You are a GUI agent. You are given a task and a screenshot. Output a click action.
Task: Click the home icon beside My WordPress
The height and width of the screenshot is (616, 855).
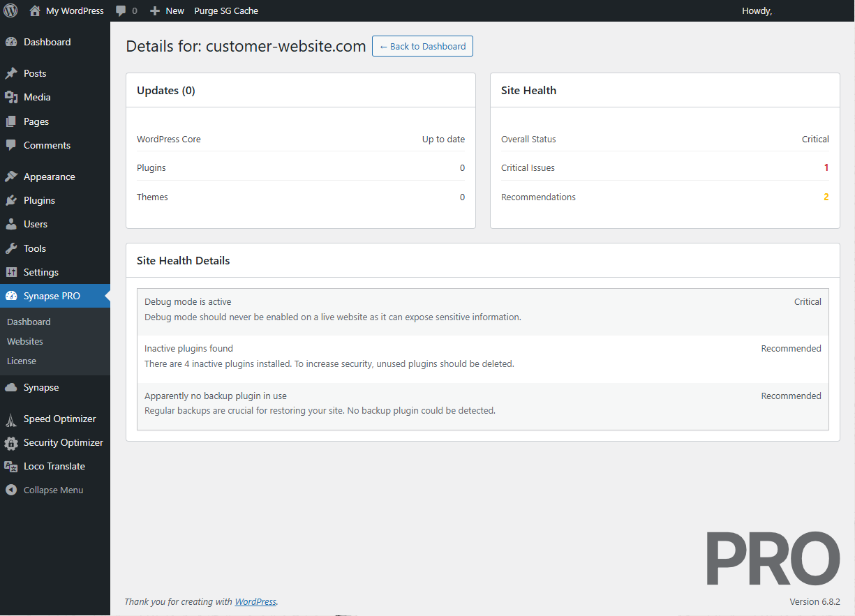click(x=35, y=10)
